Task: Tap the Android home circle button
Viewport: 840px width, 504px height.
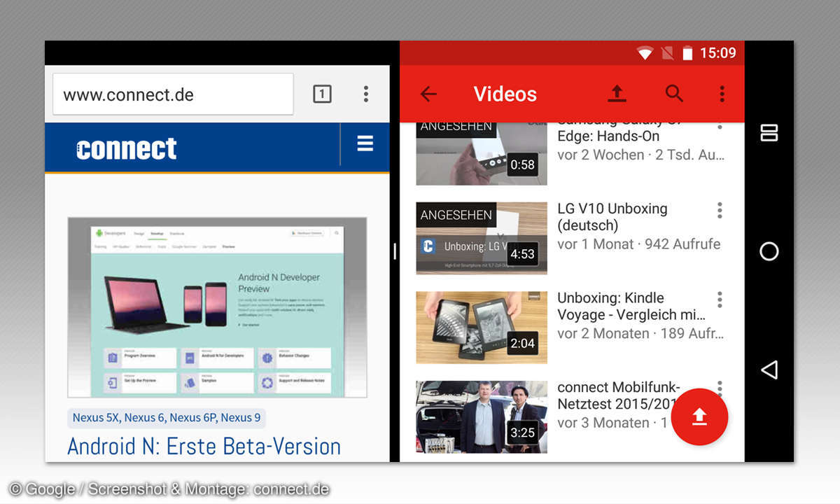Action: tap(769, 251)
